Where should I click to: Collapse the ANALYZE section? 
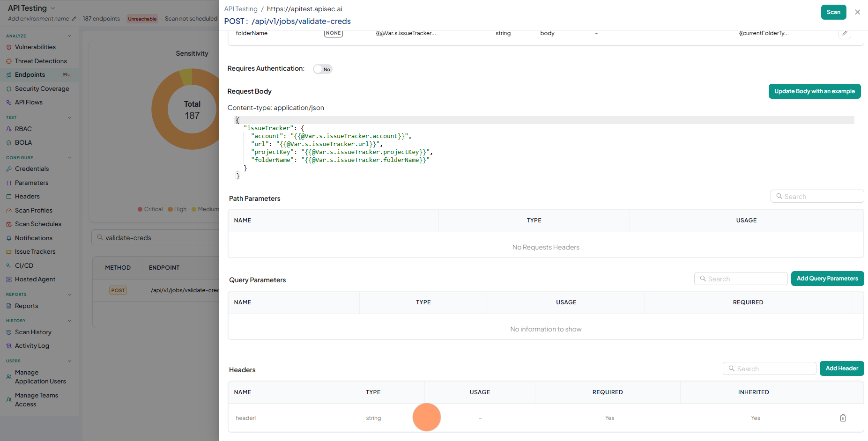pos(69,36)
